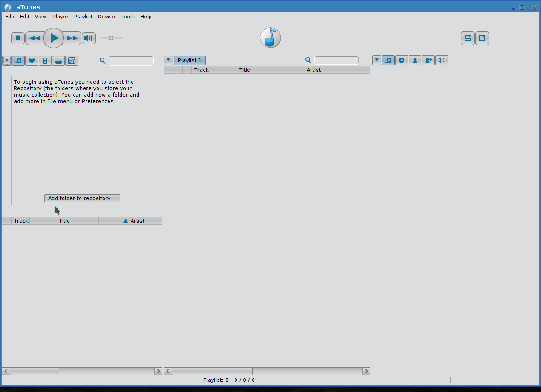Open the Help menu

pyautogui.click(x=146, y=17)
